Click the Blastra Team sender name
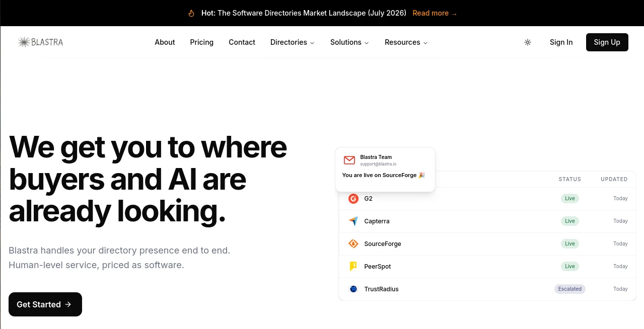Image resolution: width=644 pixels, height=329 pixels. [x=376, y=157]
